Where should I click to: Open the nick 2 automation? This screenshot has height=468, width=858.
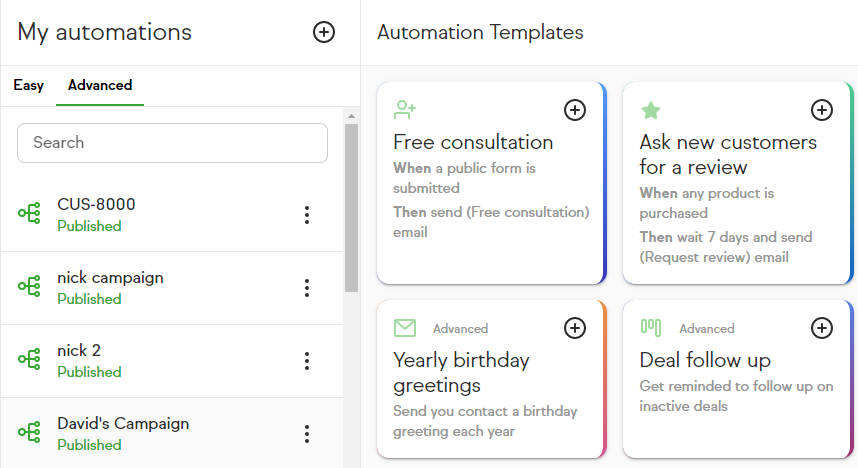click(80, 351)
